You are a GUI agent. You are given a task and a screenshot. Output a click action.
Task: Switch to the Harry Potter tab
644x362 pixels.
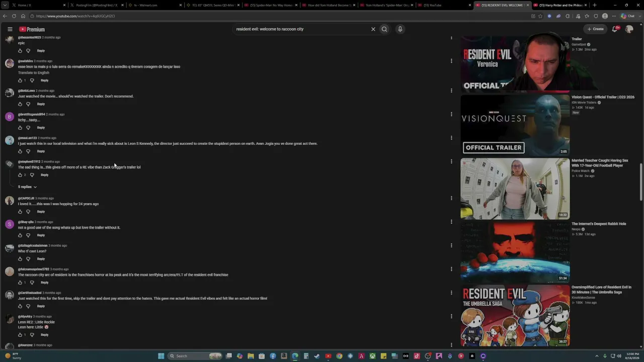click(x=560, y=5)
